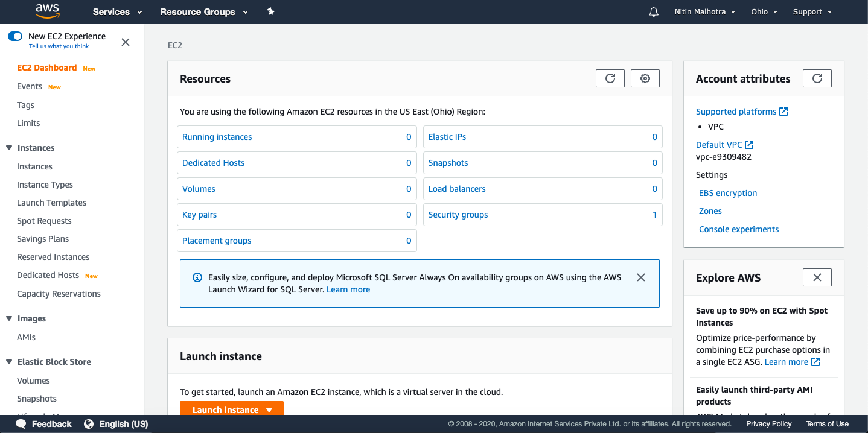Open AMIs in the sidebar
The height and width of the screenshot is (433, 868).
pos(26,337)
